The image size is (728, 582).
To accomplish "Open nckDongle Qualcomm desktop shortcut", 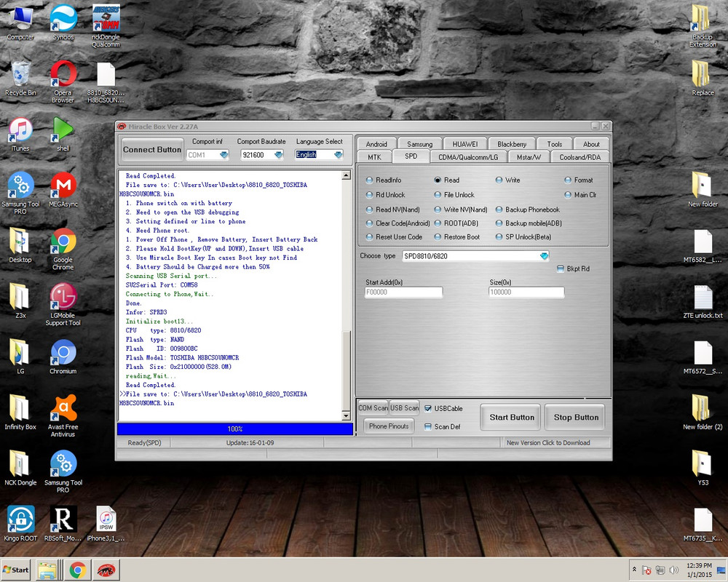I will tap(106, 26).
